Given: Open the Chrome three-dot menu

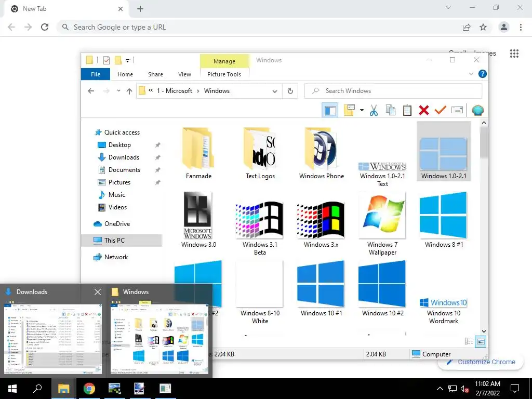Looking at the screenshot, I should [x=521, y=27].
